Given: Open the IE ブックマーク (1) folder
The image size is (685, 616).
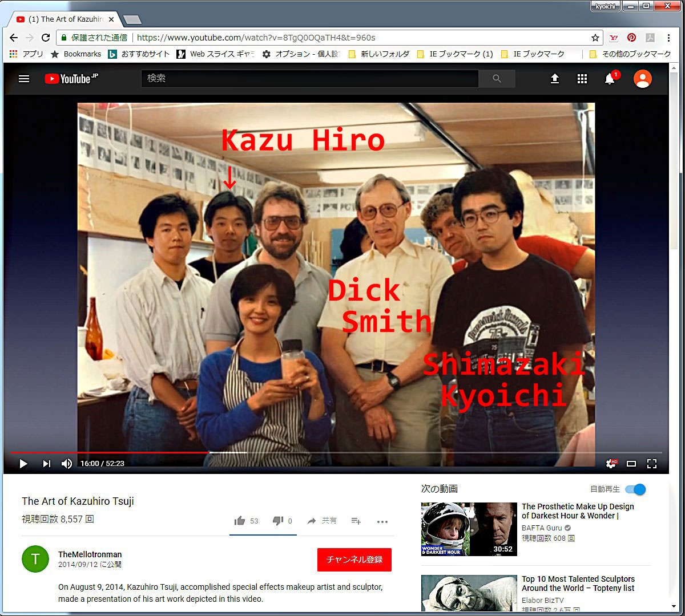Looking at the screenshot, I should click(455, 54).
